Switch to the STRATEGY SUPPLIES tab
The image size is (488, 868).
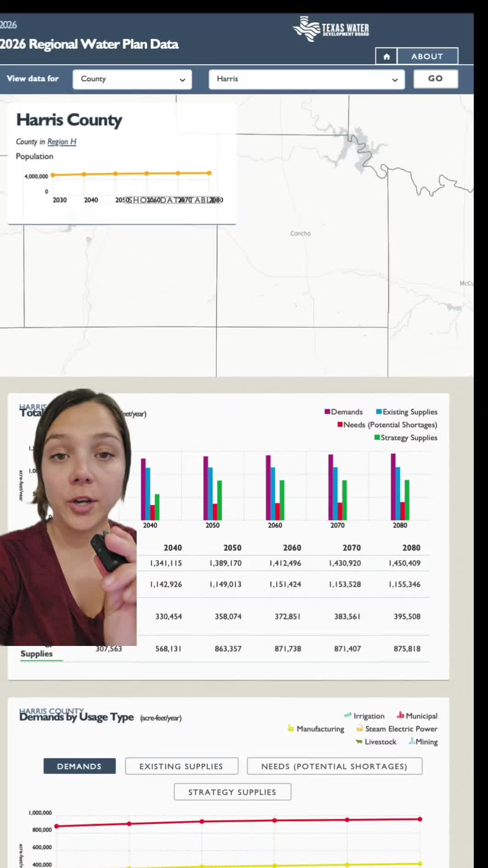233,792
